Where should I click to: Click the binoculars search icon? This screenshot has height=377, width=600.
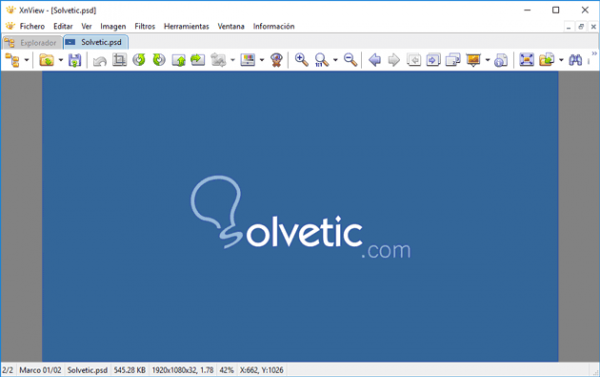click(x=576, y=60)
